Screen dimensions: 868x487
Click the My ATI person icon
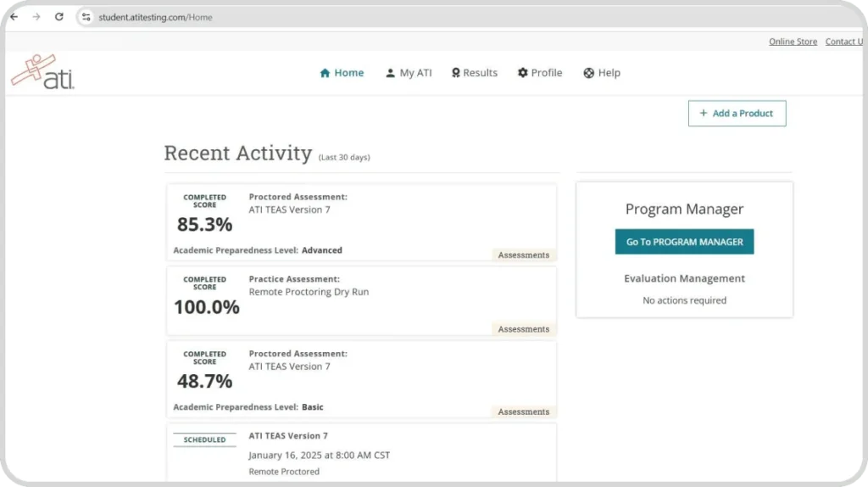(x=390, y=73)
